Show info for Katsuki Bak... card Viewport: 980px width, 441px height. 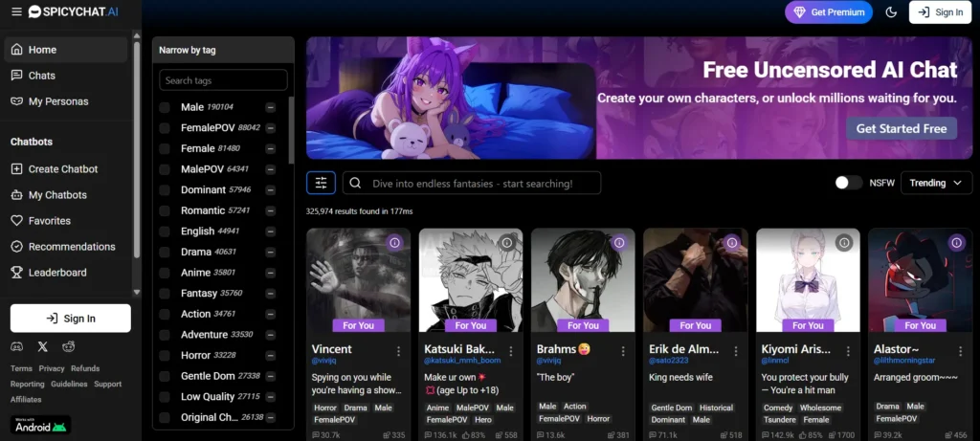507,242
